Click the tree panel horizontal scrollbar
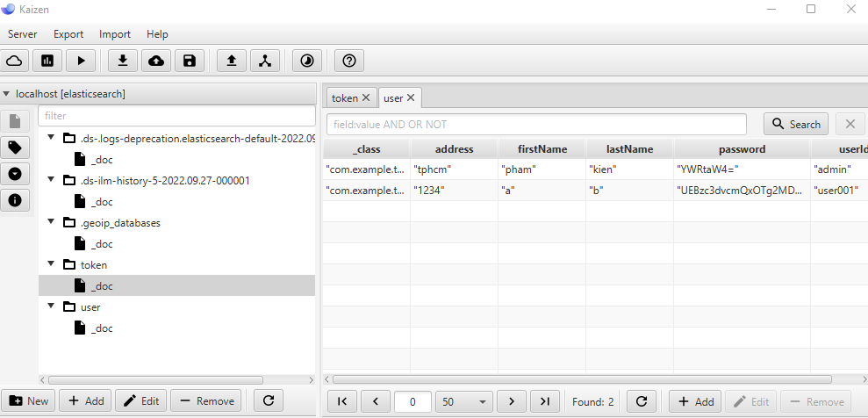Screen dimensions: 868x418 coord(155,380)
